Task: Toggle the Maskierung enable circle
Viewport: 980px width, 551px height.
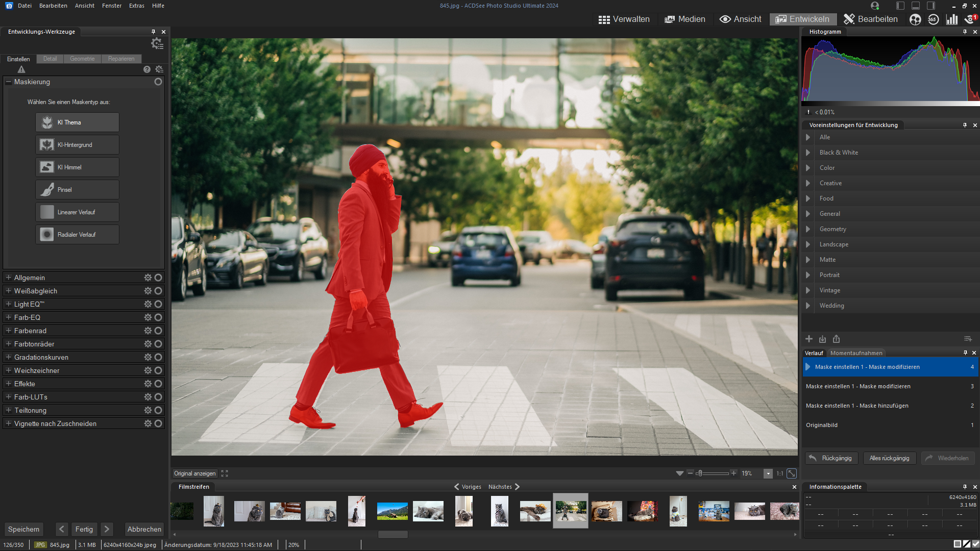Action: (x=158, y=82)
